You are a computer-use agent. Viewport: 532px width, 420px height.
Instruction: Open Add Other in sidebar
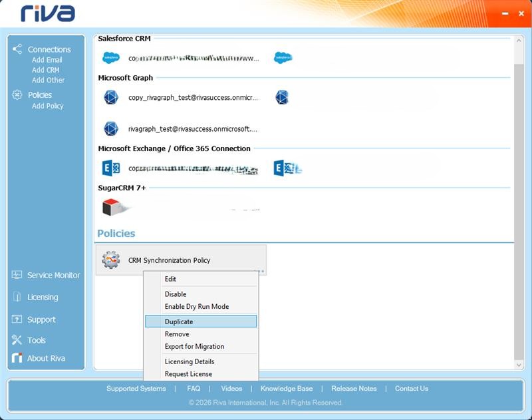[x=48, y=80]
